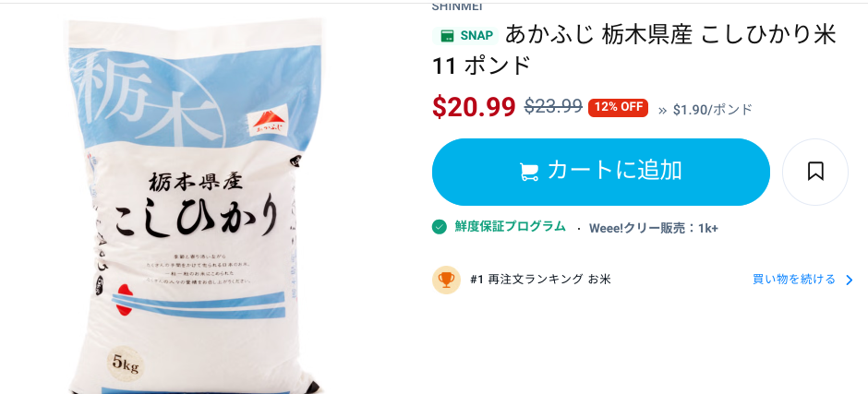868x394 pixels.
Task: Open the 買い物を続ける link
Action: pos(794,280)
